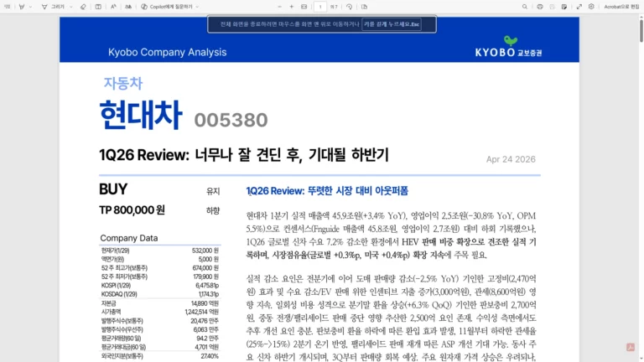
Task: Select the highlight tool
Action: (x=21, y=7)
